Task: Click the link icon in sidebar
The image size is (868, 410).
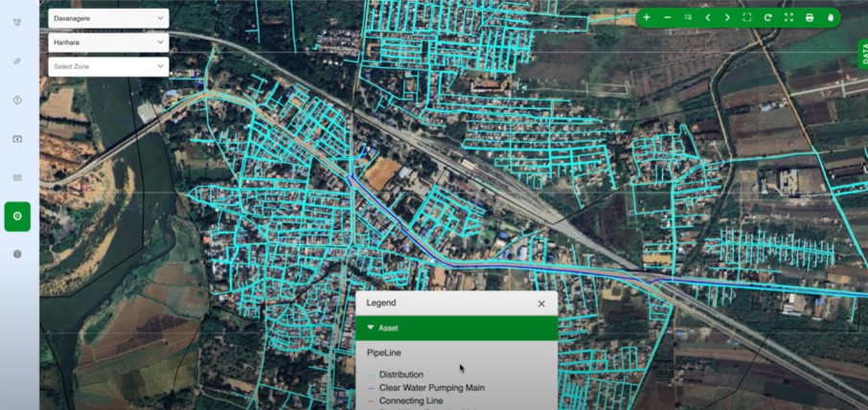Action: [x=17, y=61]
